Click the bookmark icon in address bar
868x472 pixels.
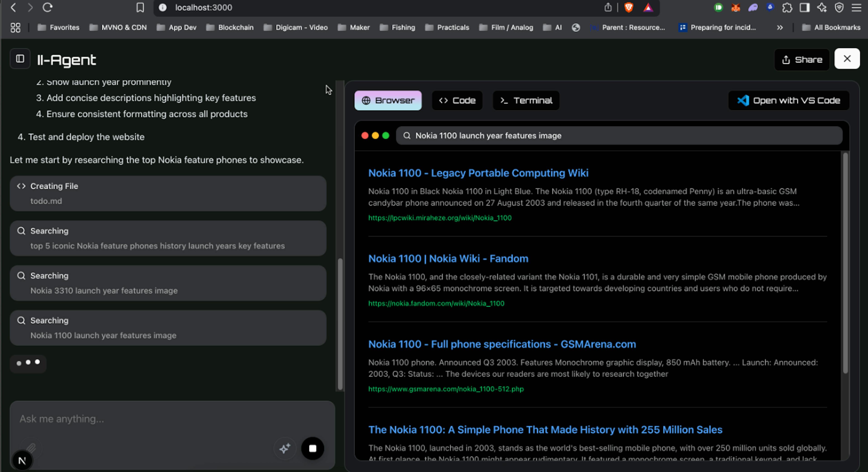click(x=140, y=7)
